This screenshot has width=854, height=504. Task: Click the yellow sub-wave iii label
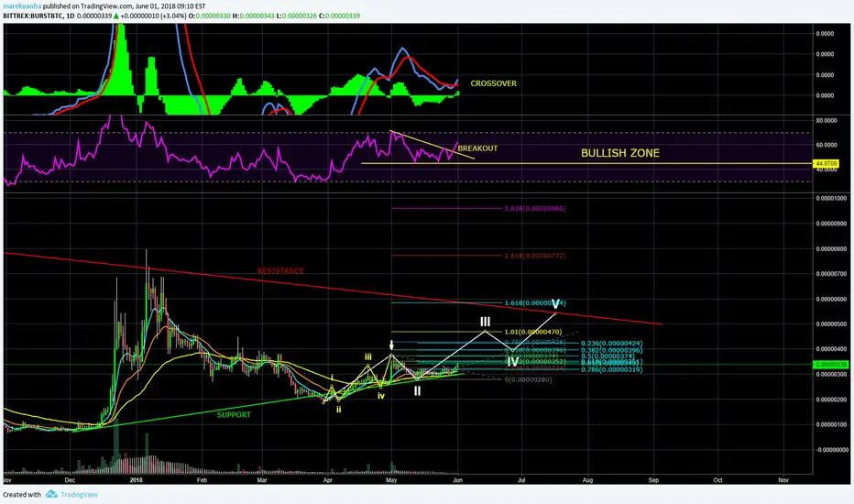pyautogui.click(x=368, y=356)
